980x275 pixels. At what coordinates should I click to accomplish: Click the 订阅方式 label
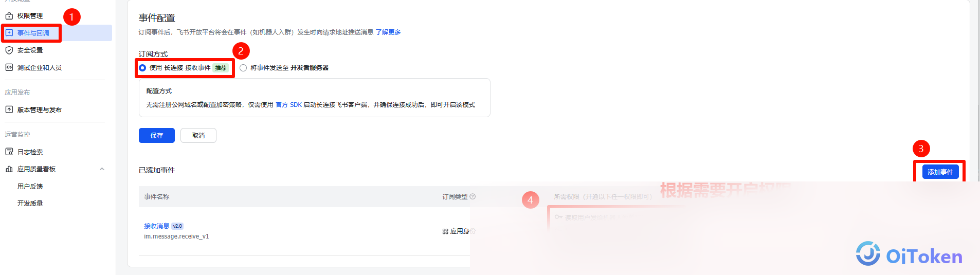(153, 54)
